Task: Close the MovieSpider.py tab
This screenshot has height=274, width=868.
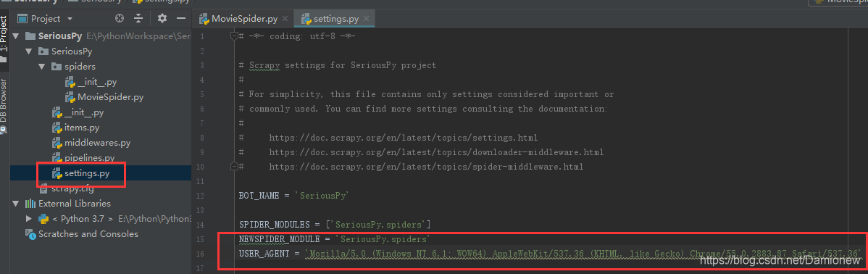Action: [x=285, y=18]
